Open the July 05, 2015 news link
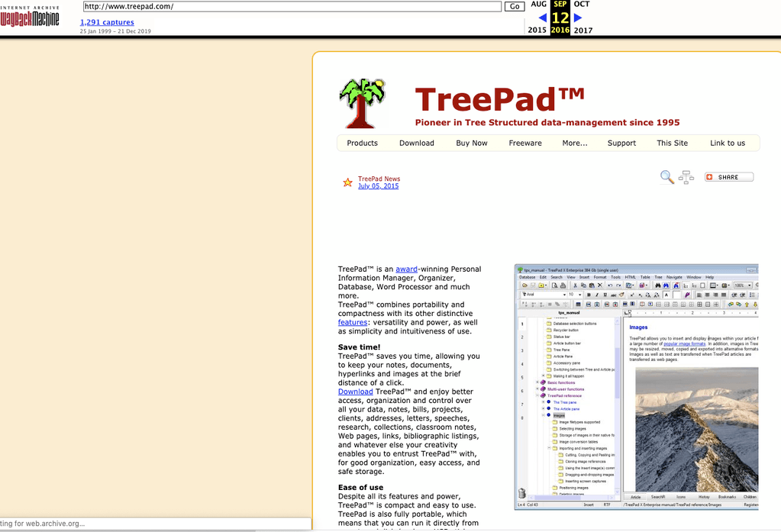Screen dimensions: 781x532 [x=378, y=185]
